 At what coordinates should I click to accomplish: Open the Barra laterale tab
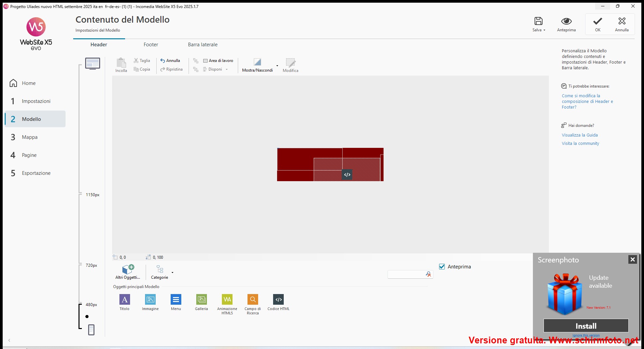[203, 45]
